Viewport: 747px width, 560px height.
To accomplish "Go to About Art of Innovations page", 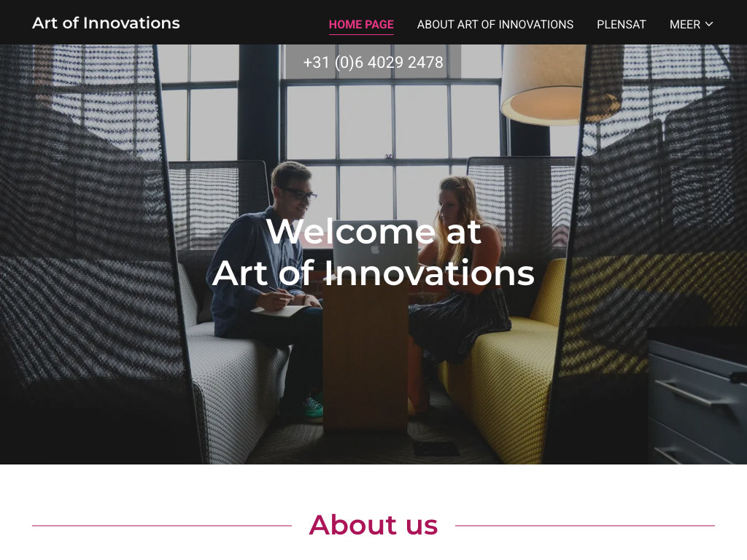I will click(495, 24).
